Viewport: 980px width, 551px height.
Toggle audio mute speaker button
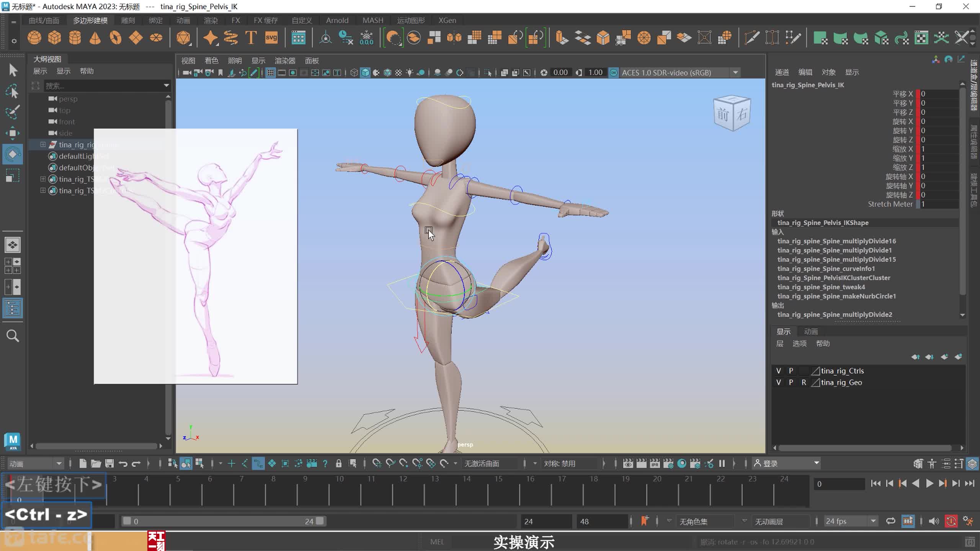(x=934, y=521)
